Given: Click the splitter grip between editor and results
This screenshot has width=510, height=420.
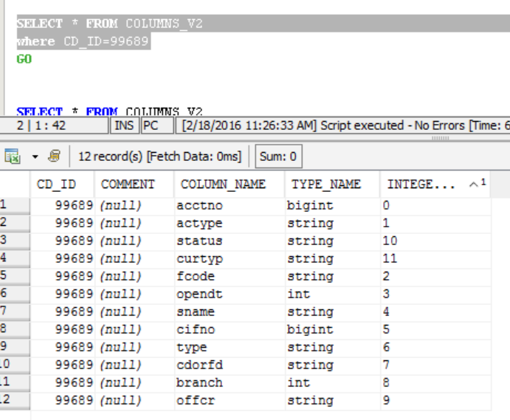Looking at the screenshot, I should (x=440, y=138).
